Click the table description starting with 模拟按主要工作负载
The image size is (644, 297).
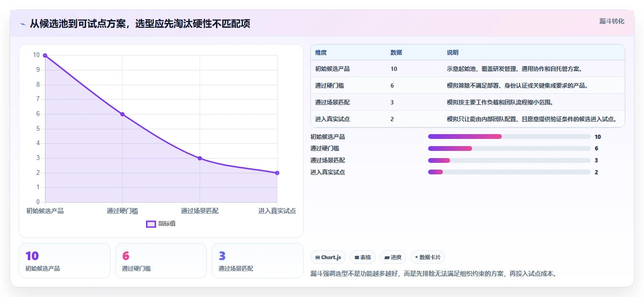click(x=500, y=103)
